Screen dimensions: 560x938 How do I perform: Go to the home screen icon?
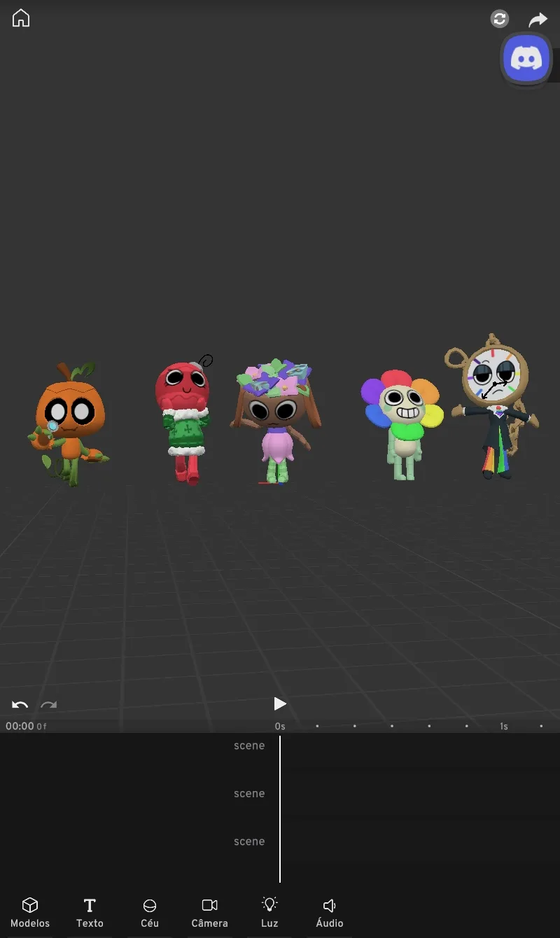tap(21, 18)
